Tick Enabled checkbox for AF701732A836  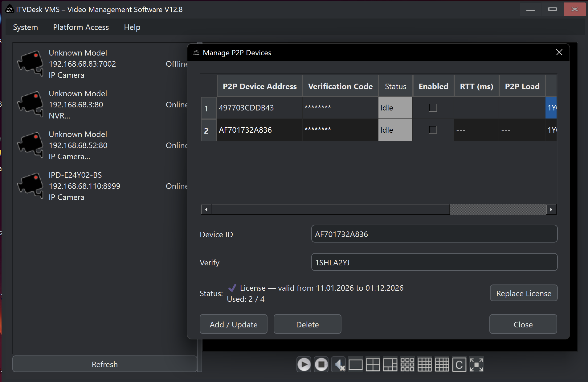433,130
